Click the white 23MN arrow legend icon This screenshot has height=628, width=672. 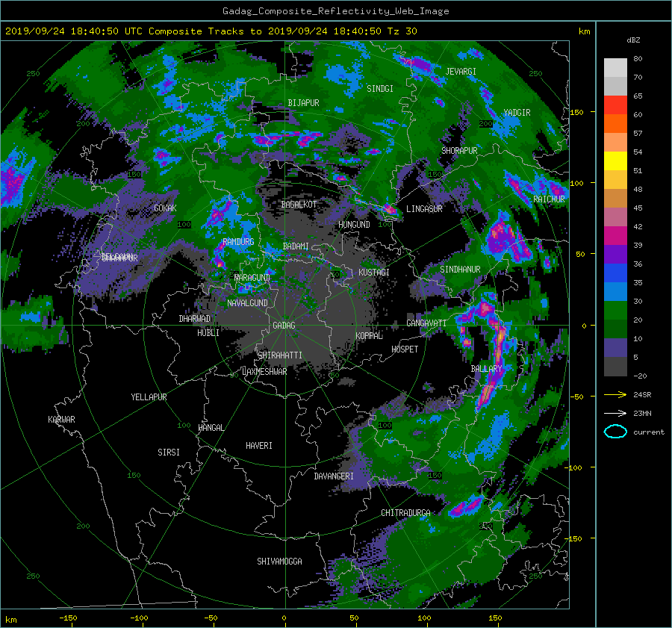(x=615, y=413)
